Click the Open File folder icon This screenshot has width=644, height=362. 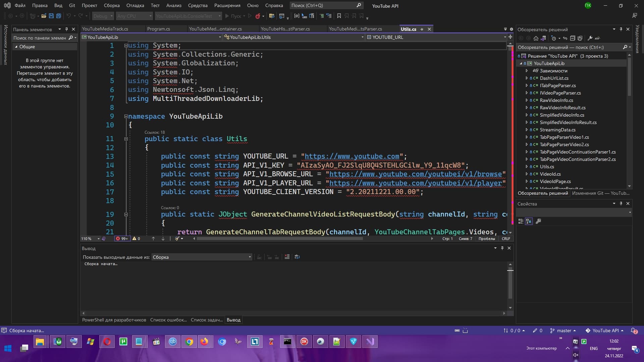(x=44, y=16)
